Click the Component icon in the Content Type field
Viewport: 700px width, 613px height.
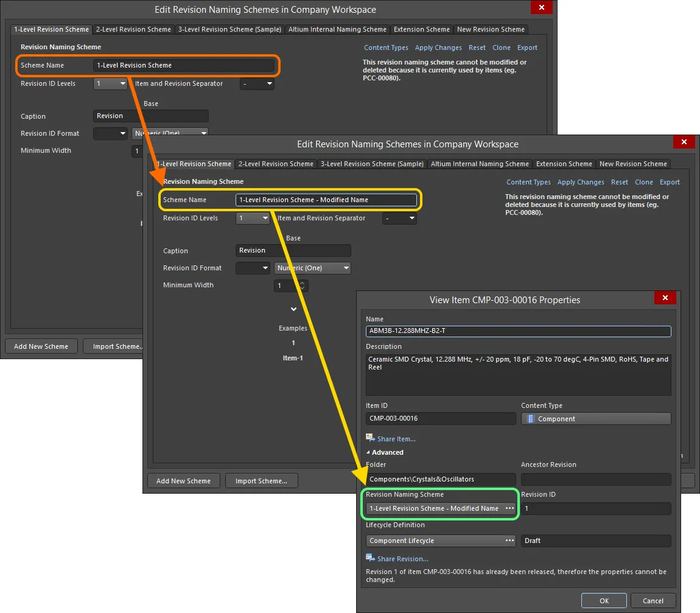click(x=530, y=419)
